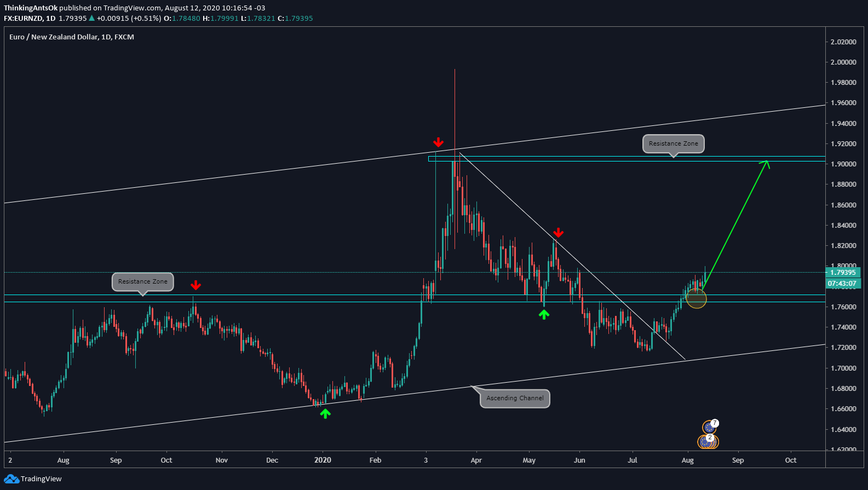Image resolution: width=868 pixels, height=490 pixels.
Task: Click the green up arrow at January low
Action: [325, 413]
